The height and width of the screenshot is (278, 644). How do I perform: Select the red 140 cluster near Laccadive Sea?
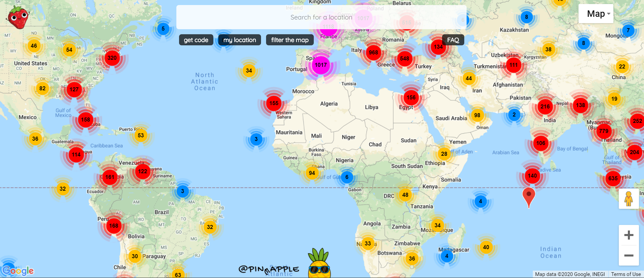(x=532, y=176)
